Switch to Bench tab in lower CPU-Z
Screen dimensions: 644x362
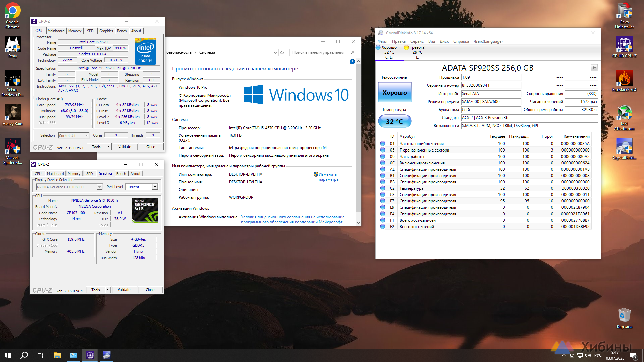pyautogui.click(x=121, y=174)
